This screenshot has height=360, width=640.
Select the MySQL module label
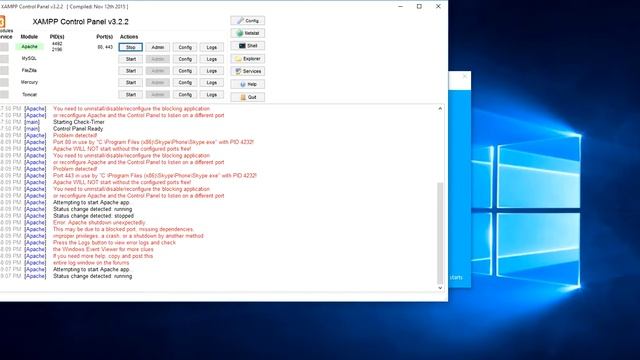coord(29,58)
